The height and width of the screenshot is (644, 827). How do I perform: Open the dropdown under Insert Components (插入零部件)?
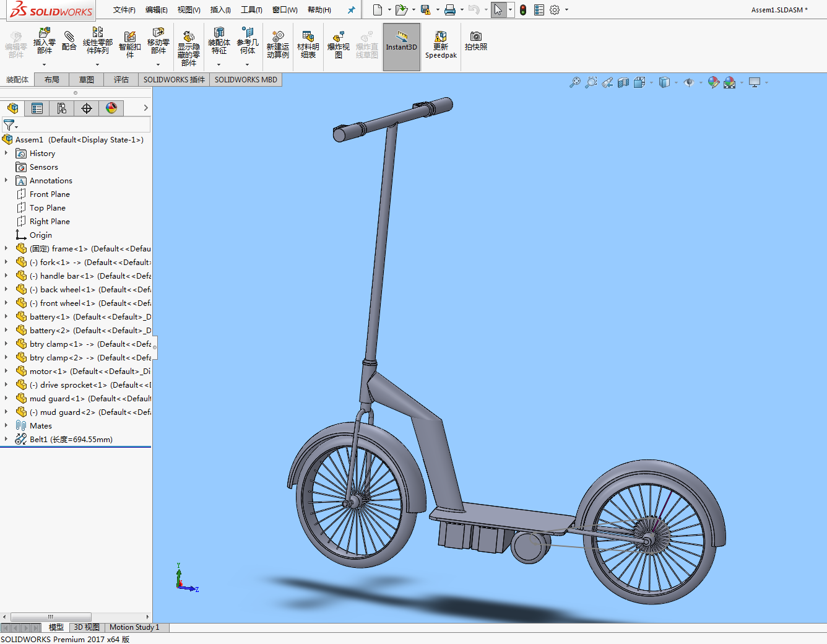[x=44, y=64]
